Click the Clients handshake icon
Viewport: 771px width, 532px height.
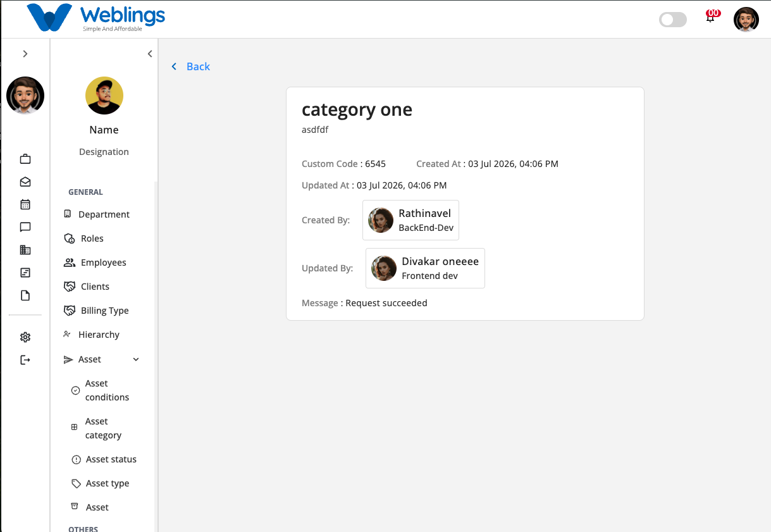(70, 287)
